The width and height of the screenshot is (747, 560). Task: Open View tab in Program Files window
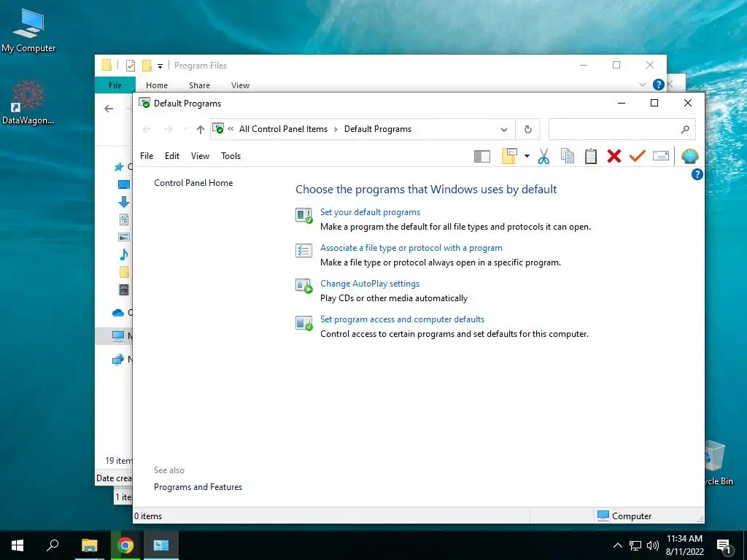(240, 85)
